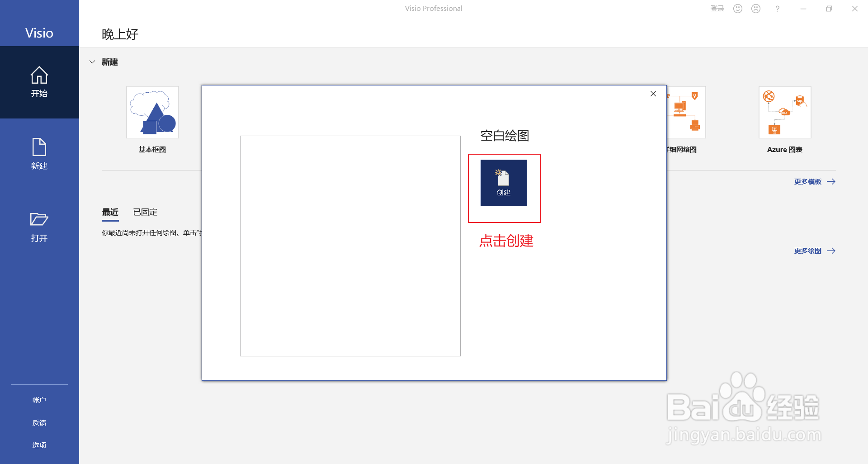
Task: Click the Azure 图表 template label
Action: (x=785, y=150)
